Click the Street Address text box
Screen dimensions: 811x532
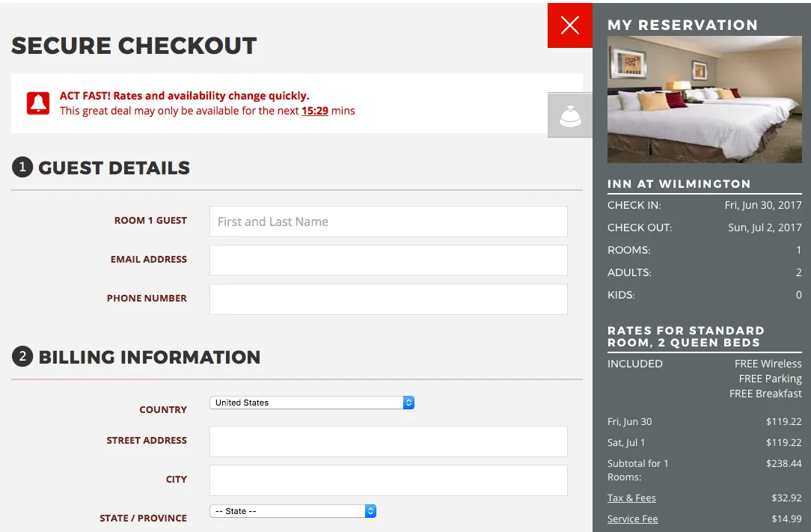388,441
